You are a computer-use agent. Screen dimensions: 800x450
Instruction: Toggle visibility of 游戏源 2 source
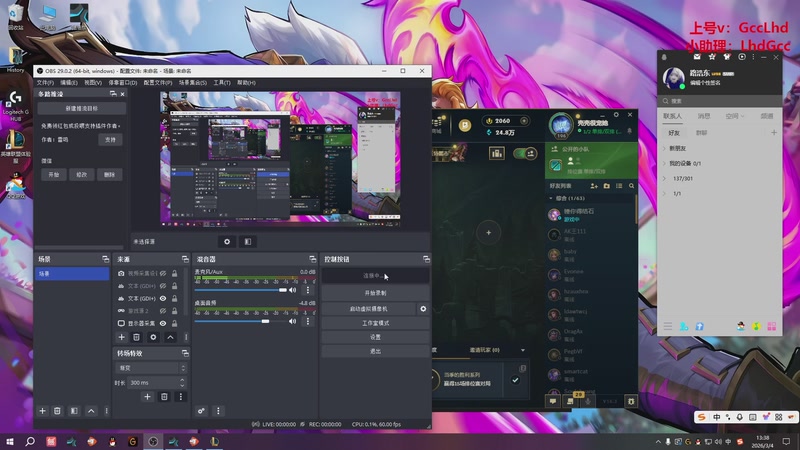click(163, 311)
